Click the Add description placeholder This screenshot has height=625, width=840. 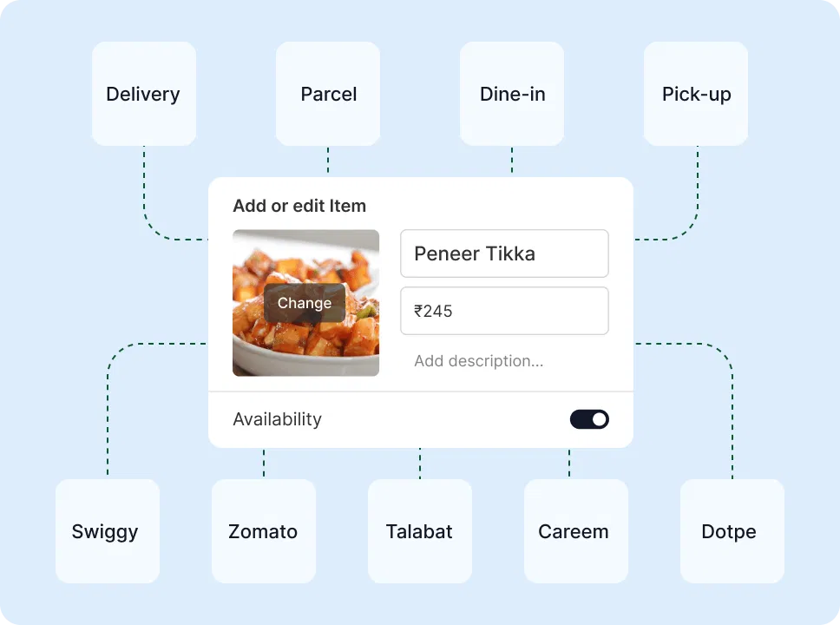coord(478,361)
